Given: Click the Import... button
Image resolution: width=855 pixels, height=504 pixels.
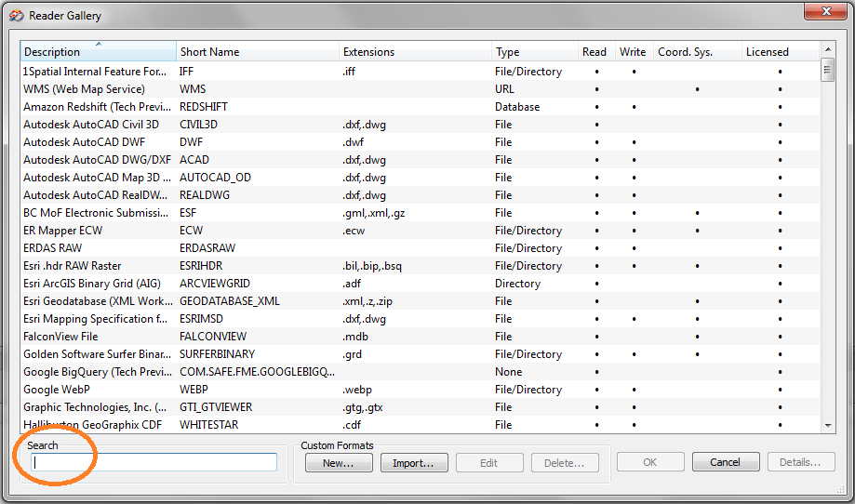Looking at the screenshot, I should click(414, 463).
